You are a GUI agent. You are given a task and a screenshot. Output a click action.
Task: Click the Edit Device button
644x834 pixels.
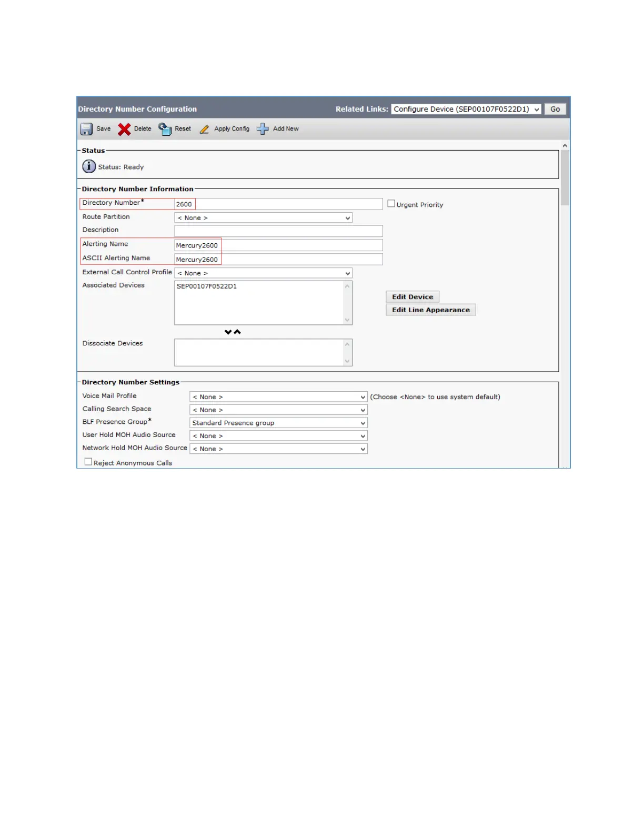(412, 297)
